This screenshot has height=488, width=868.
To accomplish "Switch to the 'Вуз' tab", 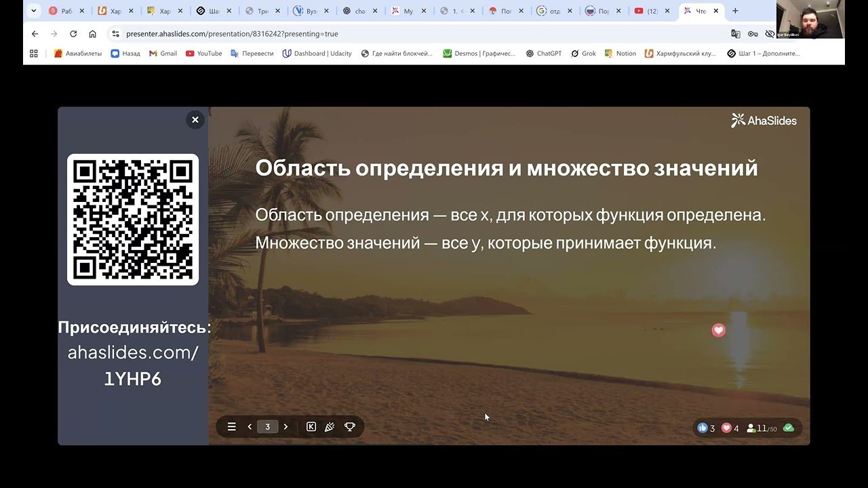I will click(311, 11).
